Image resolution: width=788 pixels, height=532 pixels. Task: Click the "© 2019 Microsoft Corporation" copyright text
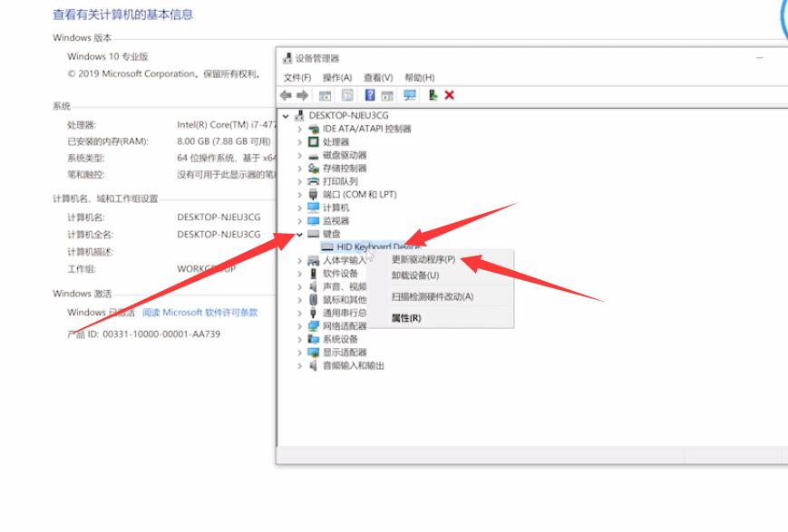pos(131,73)
